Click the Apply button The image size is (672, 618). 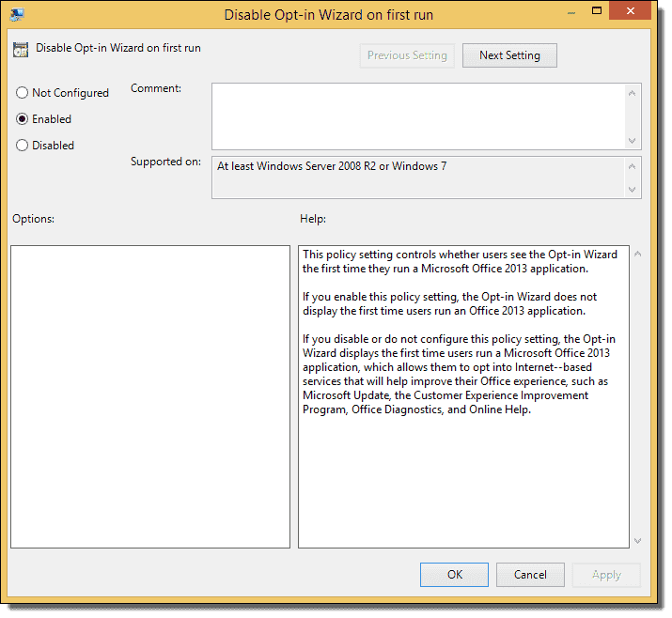606,575
